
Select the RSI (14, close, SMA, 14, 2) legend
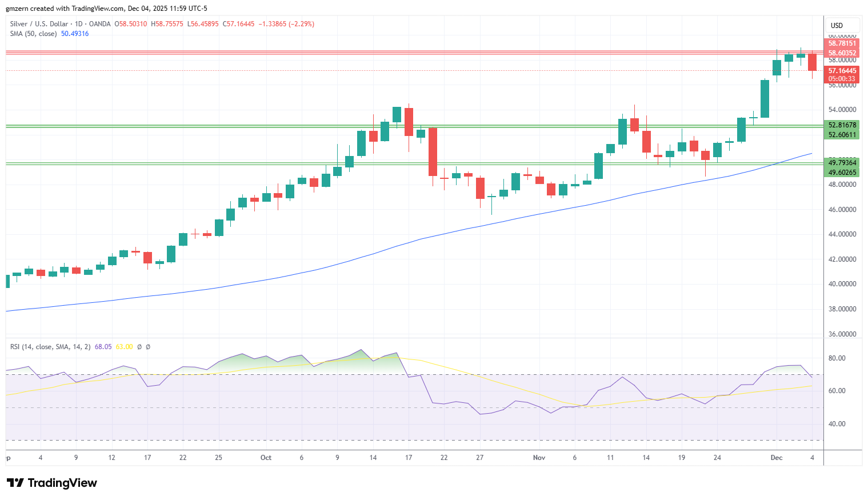[50, 347]
